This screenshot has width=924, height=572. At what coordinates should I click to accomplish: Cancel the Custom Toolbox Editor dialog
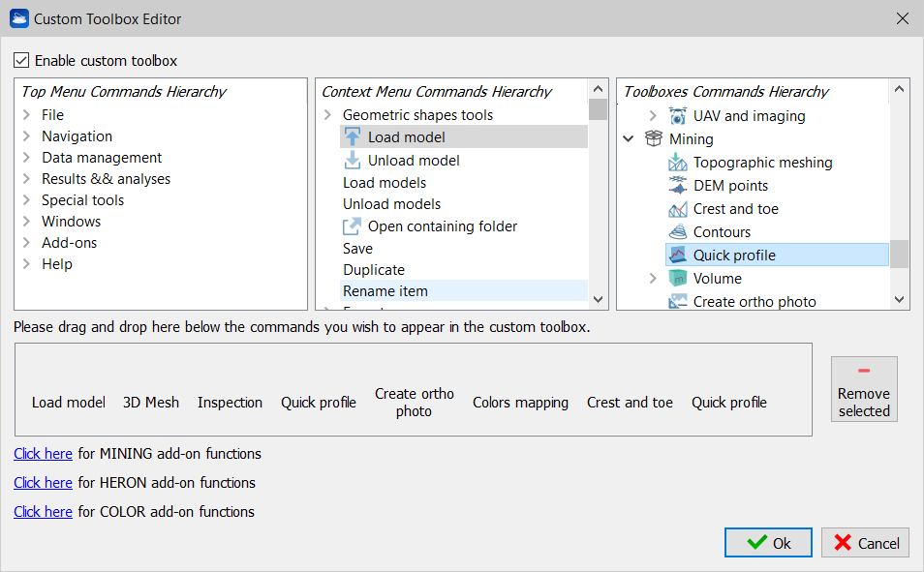pos(865,543)
